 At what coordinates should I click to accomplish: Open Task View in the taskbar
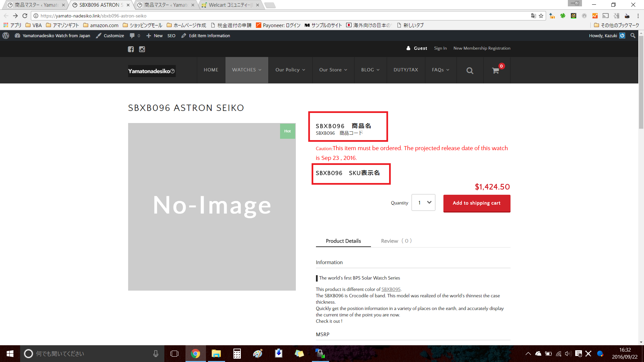[x=174, y=354]
